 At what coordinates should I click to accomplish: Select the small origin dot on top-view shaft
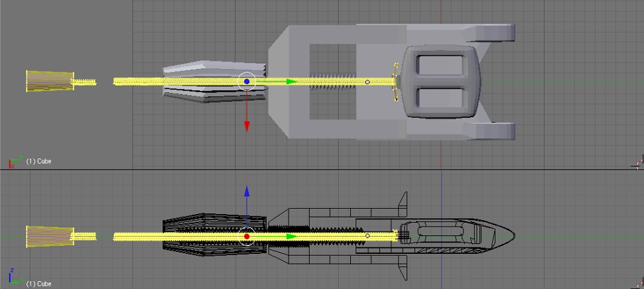pos(367,82)
